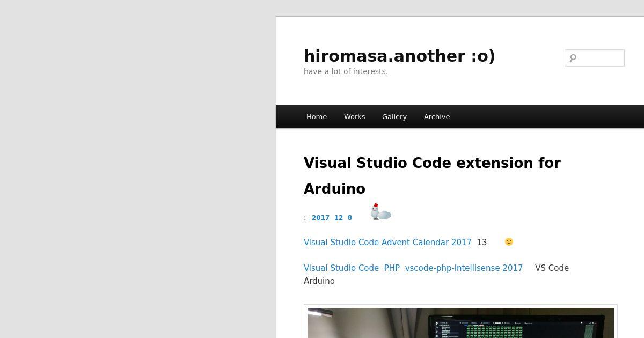This screenshot has width=644, height=338.
Task: Open the Archive menu item
Action: coord(437,116)
